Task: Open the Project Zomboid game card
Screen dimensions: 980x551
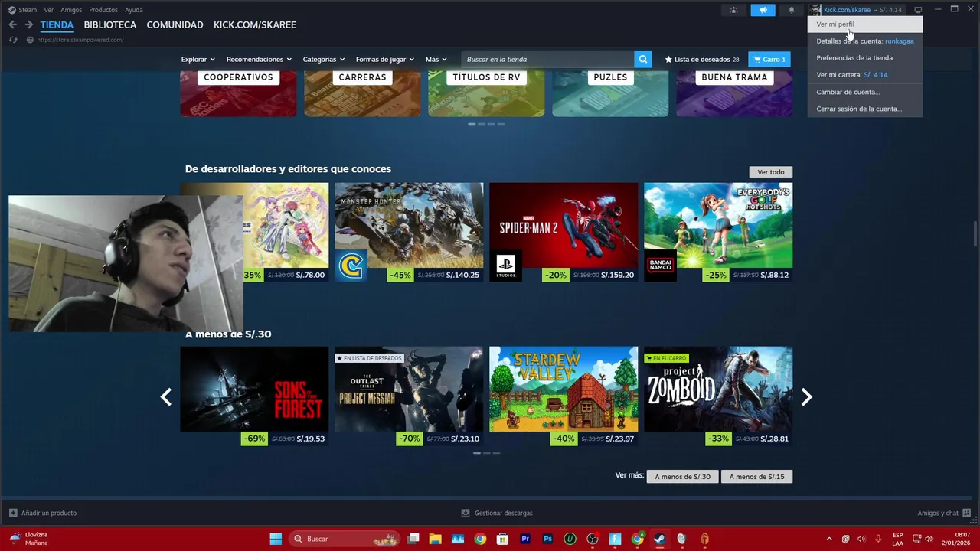Action: (718, 396)
